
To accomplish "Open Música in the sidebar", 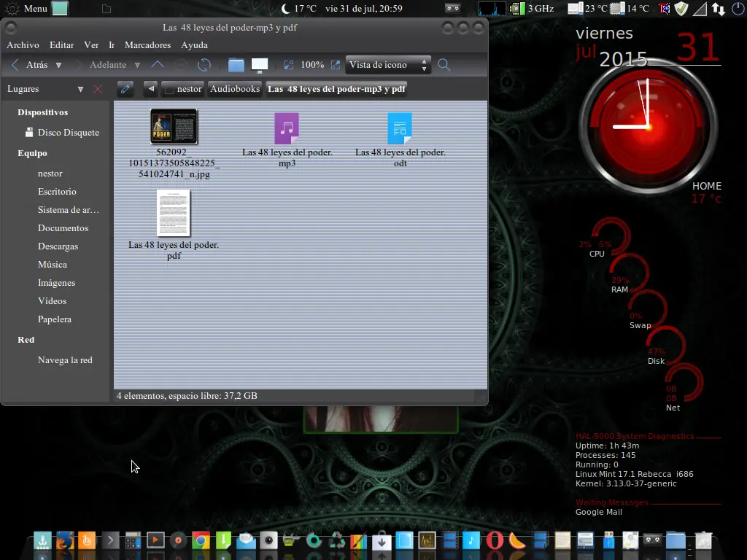I will [x=53, y=265].
